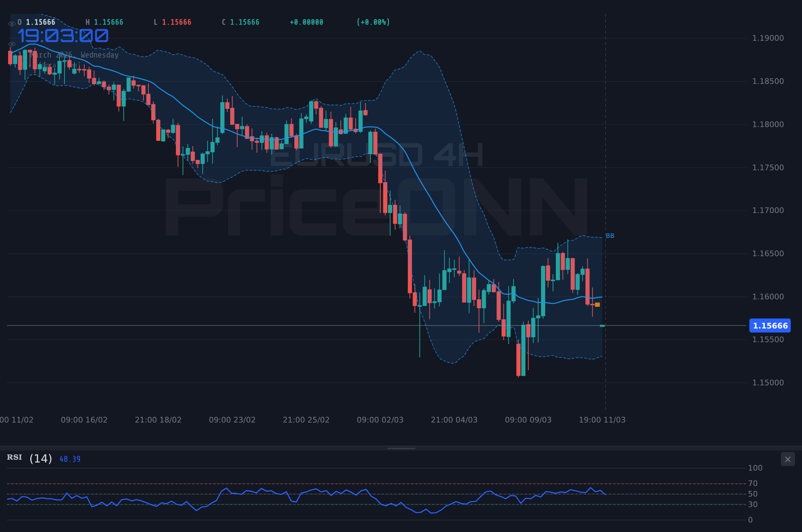Click the 09:00 09/03 time axis label

(x=528, y=419)
